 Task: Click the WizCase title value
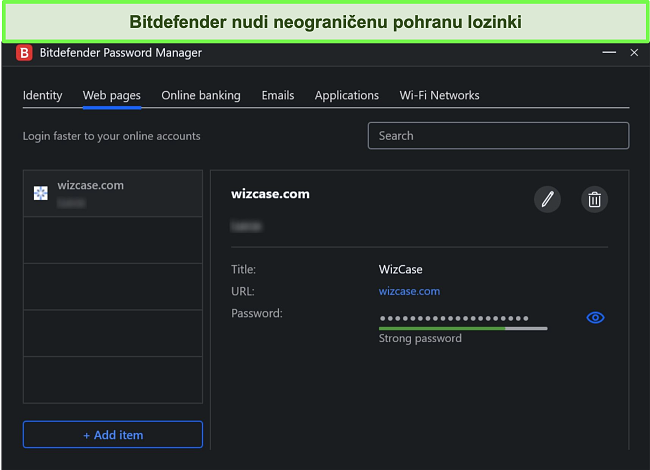click(x=400, y=269)
